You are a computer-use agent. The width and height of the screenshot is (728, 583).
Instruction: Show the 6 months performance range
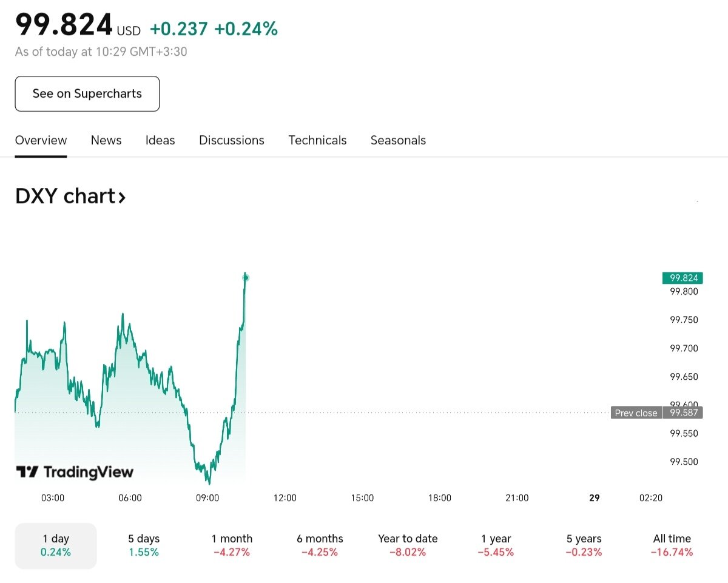coord(320,545)
